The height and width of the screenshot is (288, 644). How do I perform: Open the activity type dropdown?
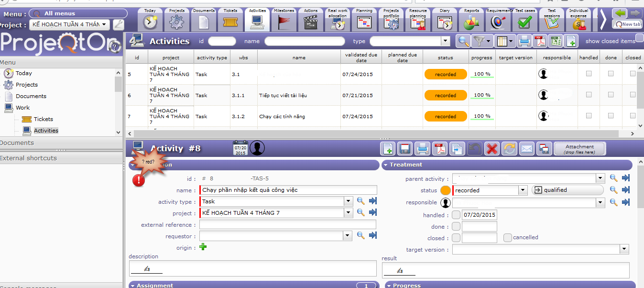(x=348, y=202)
